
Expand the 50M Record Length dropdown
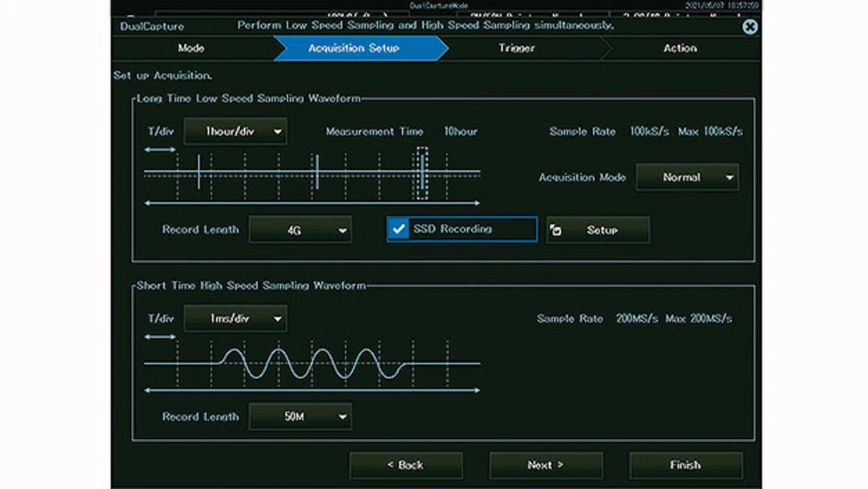(300, 417)
